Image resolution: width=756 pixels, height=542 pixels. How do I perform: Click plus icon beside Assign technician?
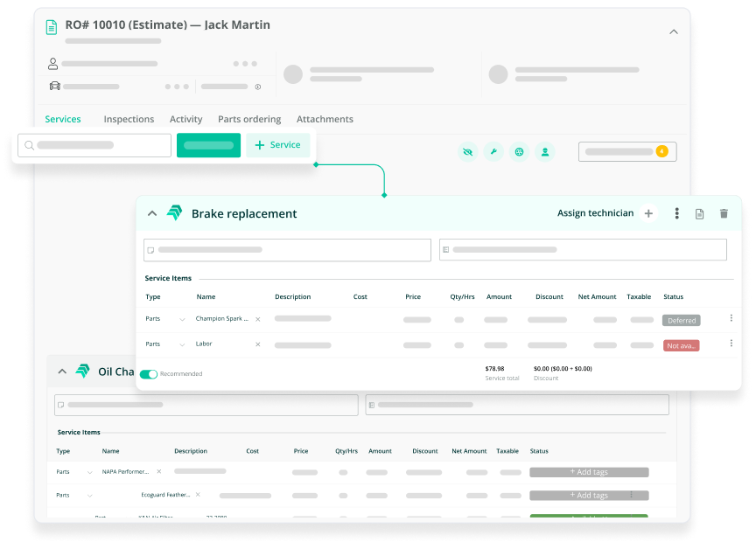click(648, 213)
